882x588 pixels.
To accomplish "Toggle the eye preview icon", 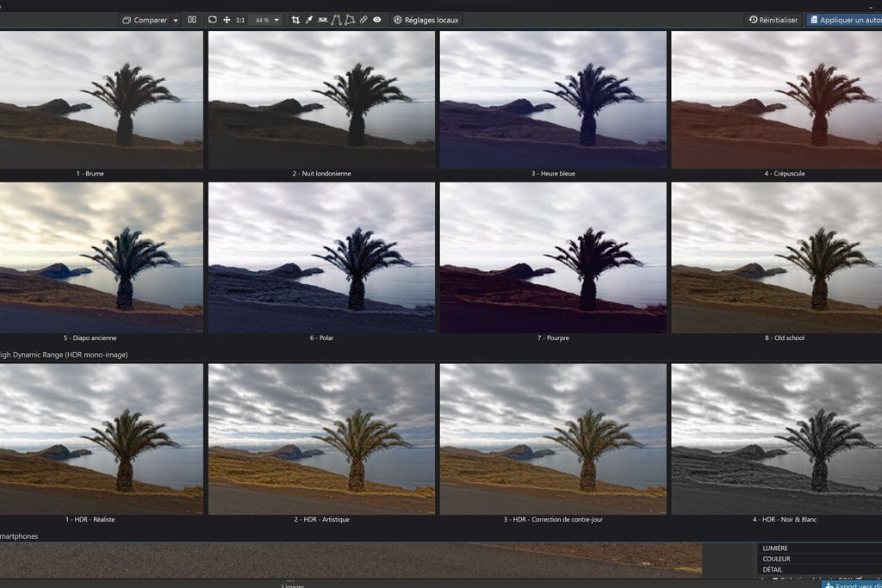I will (377, 20).
